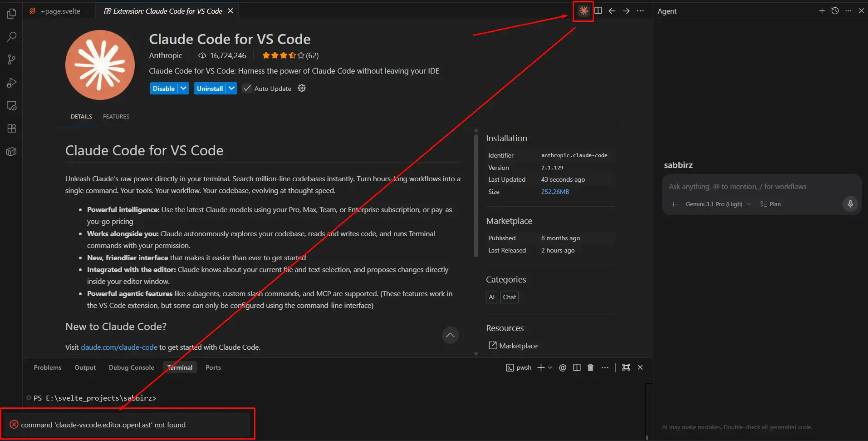Close the terminal panel

(640, 367)
